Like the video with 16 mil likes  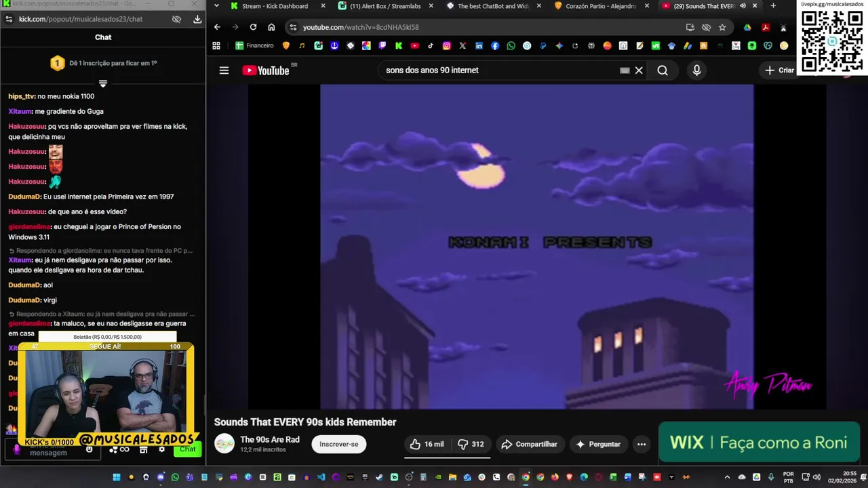point(427,445)
